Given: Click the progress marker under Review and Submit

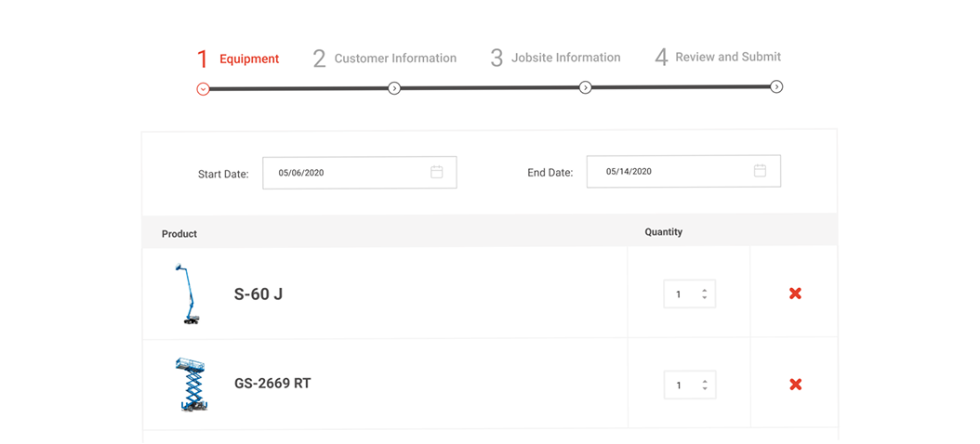Looking at the screenshot, I should tap(776, 86).
